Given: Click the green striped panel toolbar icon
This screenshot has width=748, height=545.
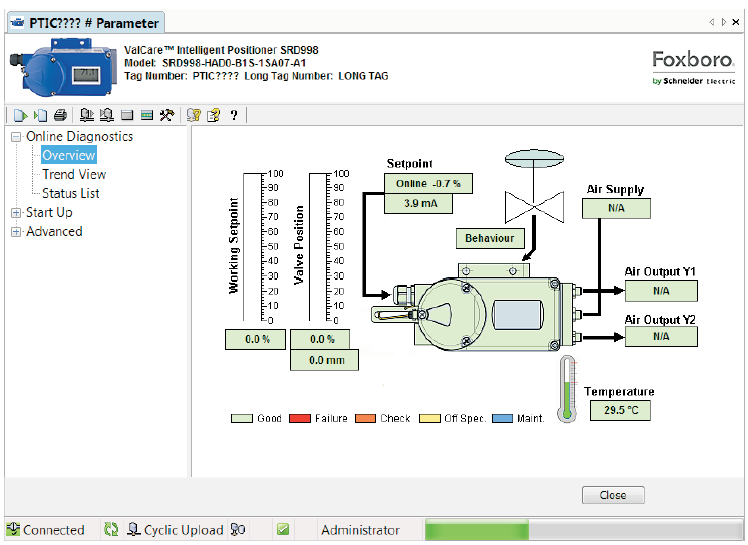Looking at the screenshot, I should [146, 115].
